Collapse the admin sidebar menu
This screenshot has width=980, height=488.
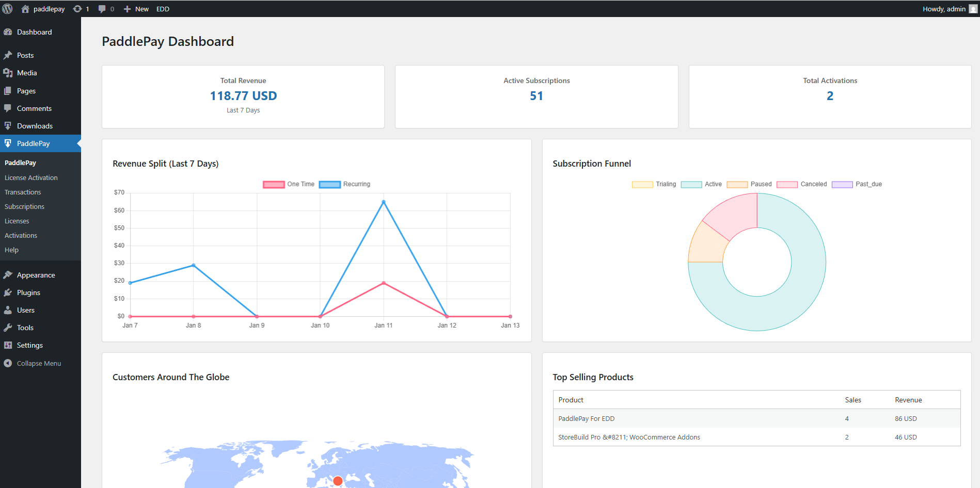(x=32, y=363)
